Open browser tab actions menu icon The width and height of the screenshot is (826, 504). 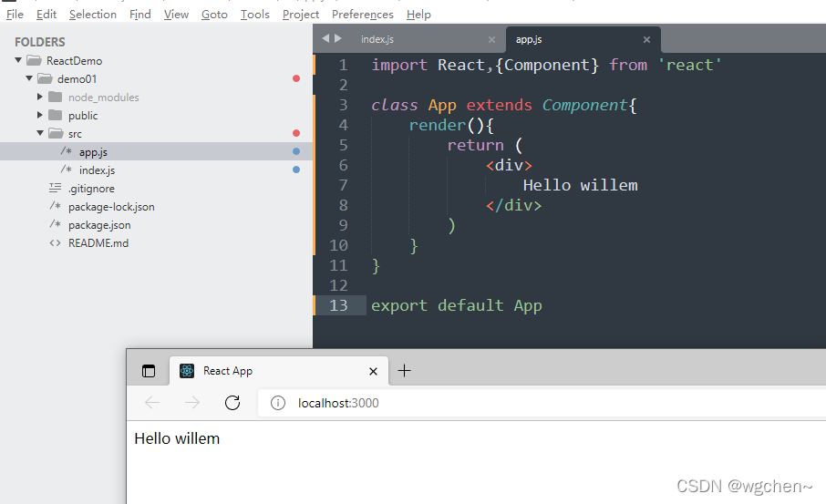coord(149,371)
